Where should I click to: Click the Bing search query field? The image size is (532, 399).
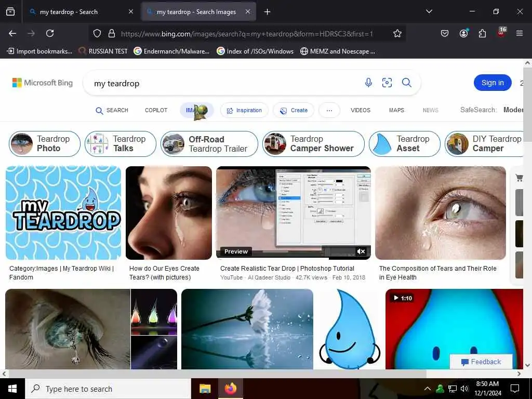pyautogui.click(x=224, y=83)
